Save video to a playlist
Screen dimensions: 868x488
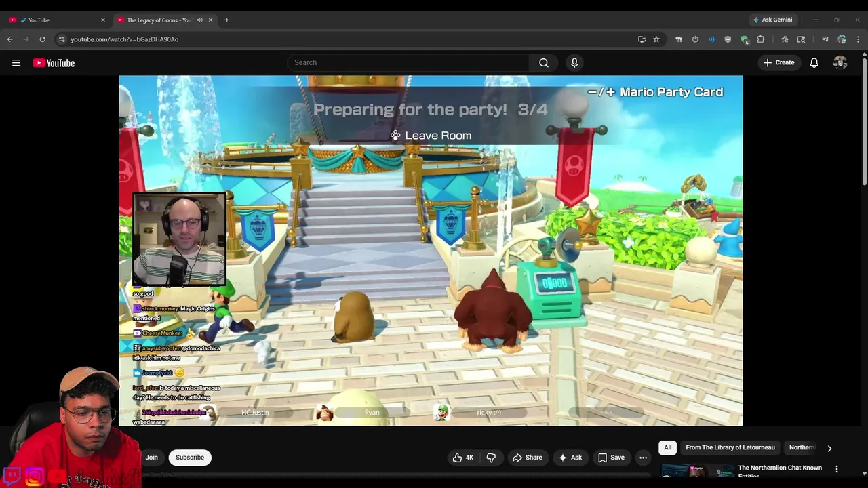611,457
